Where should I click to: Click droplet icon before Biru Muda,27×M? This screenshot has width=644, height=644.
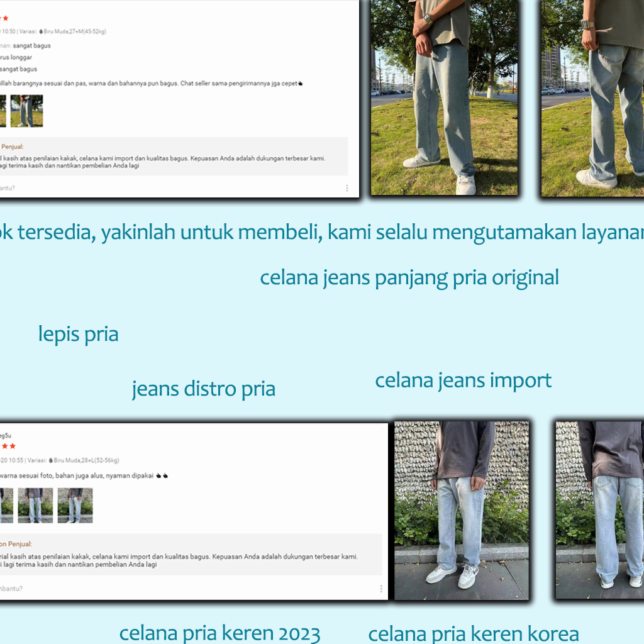tap(42, 31)
